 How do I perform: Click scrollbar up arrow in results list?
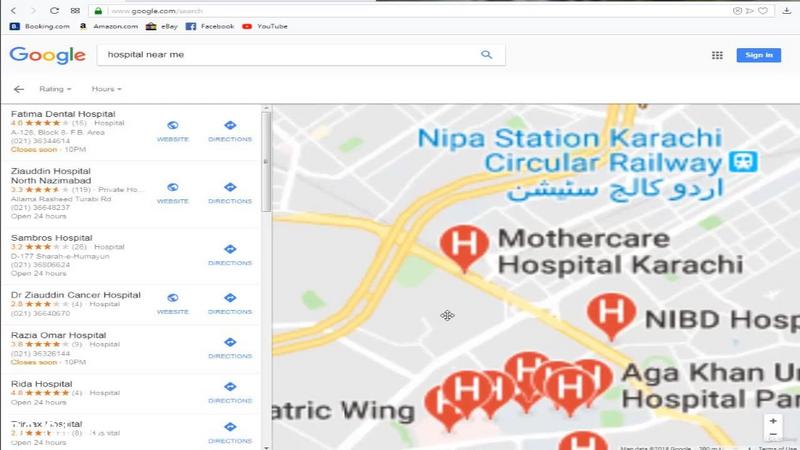point(266,109)
